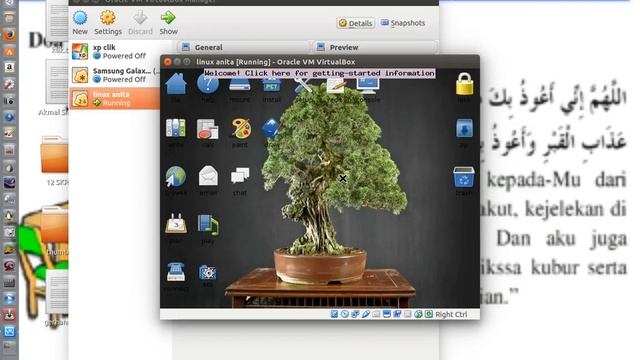Click the 'Right Ctrl' host key label

(x=451, y=314)
